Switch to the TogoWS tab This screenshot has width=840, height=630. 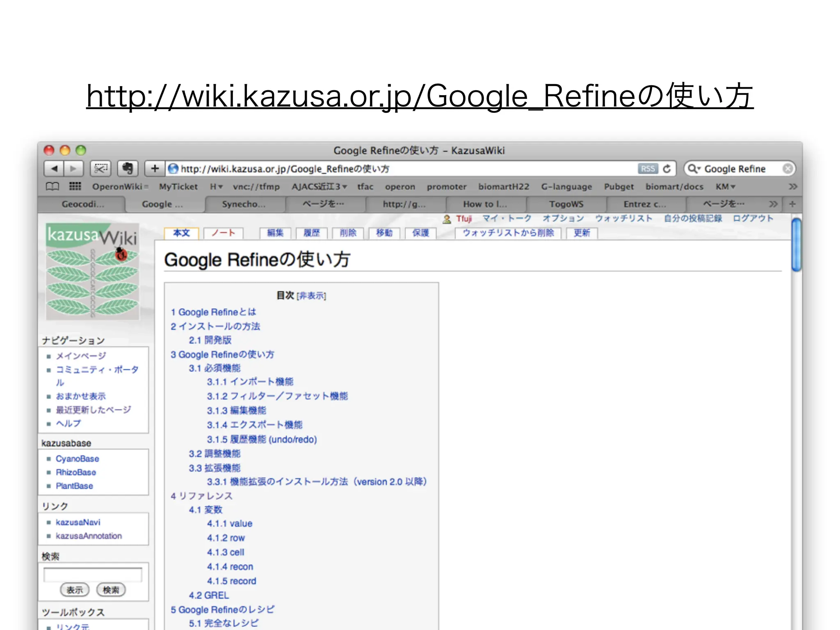[566, 204]
